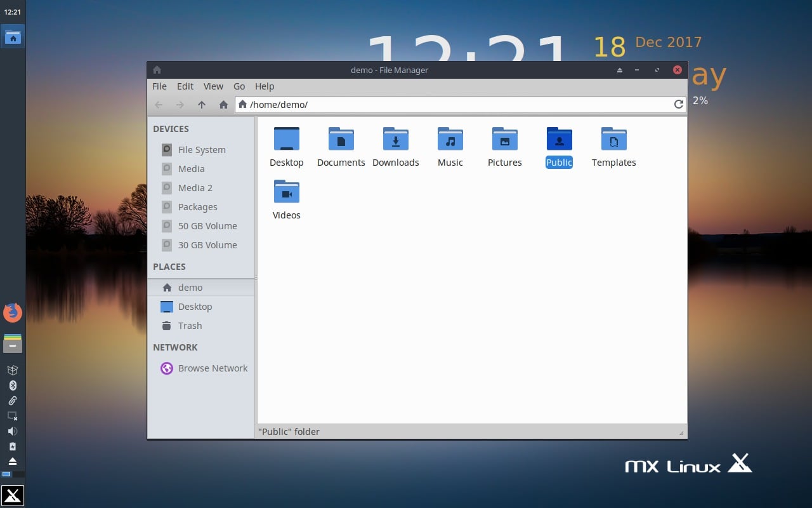Click Browse Network in the sidebar
Image resolution: width=812 pixels, height=508 pixels.
pyautogui.click(x=213, y=368)
